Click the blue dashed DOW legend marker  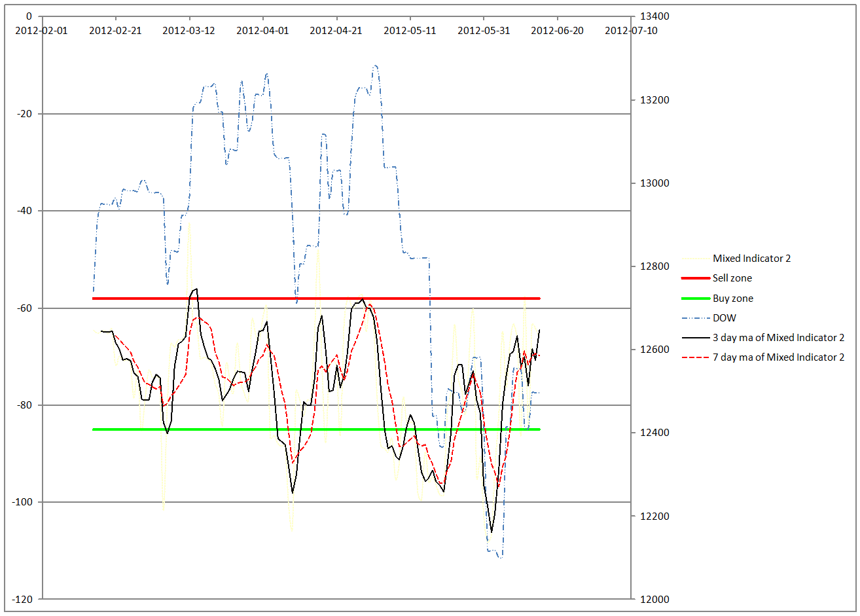pyautogui.click(x=695, y=318)
